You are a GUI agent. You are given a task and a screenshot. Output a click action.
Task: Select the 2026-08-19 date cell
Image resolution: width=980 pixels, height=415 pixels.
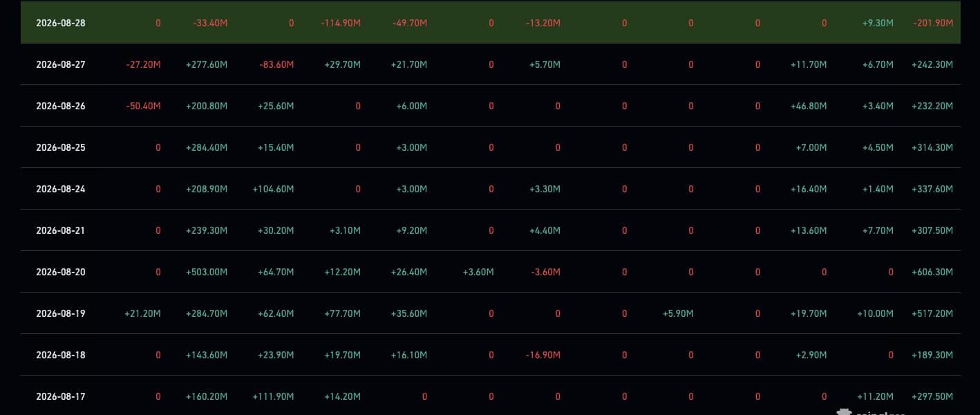coord(61,313)
